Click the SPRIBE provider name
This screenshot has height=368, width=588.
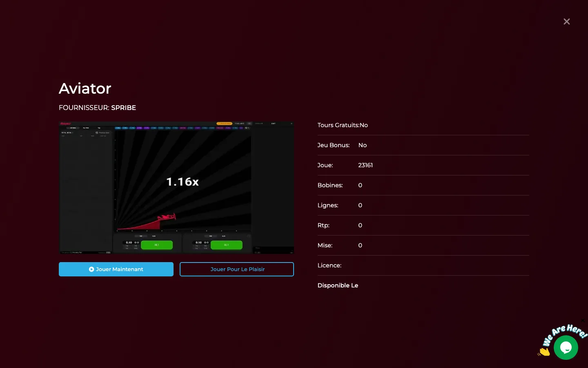pos(124,108)
